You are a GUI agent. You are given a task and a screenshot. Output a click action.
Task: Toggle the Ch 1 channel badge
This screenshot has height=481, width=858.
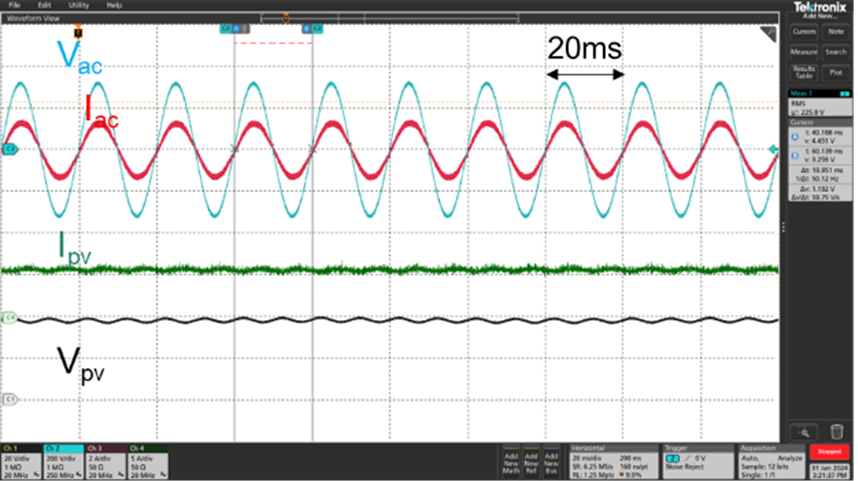tap(20, 457)
